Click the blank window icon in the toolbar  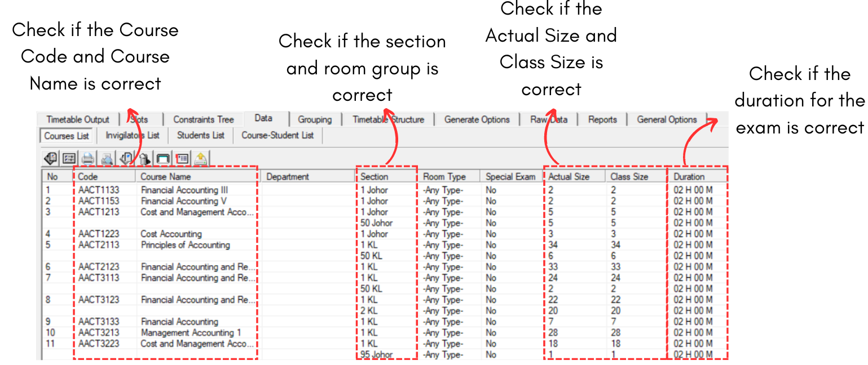pyautogui.click(x=163, y=159)
